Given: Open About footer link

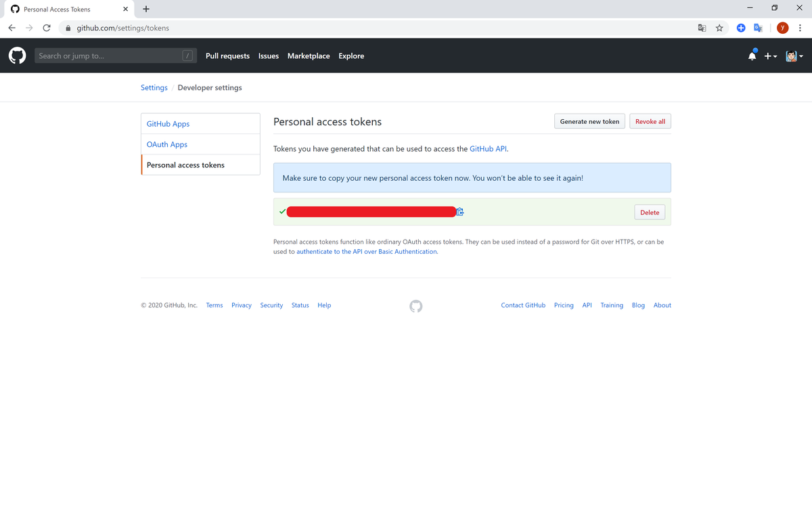Looking at the screenshot, I should pyautogui.click(x=662, y=305).
